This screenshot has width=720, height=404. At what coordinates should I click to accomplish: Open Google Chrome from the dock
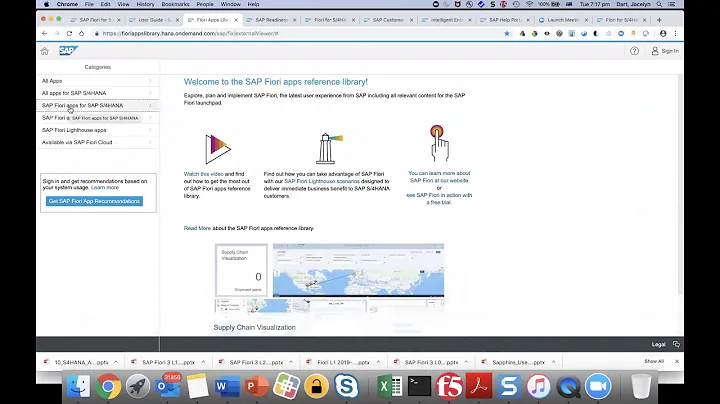108,386
